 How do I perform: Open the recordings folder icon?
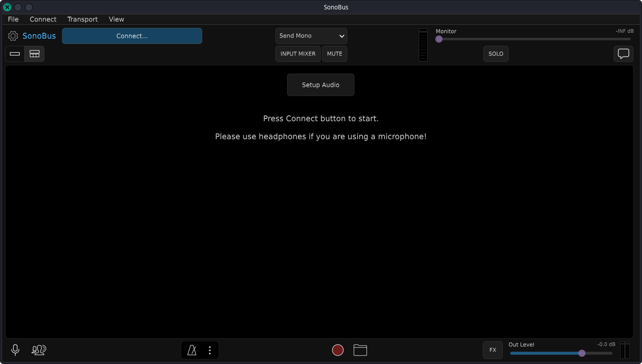[360, 350]
